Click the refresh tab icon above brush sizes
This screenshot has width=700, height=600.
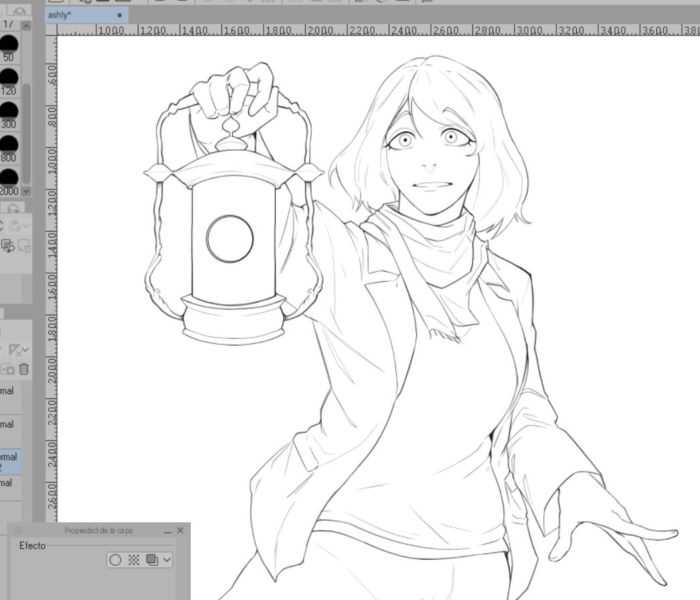pyautogui.click(x=19, y=11)
